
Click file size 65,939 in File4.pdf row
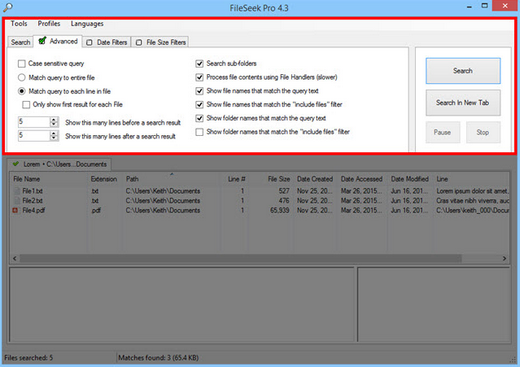[279, 210]
